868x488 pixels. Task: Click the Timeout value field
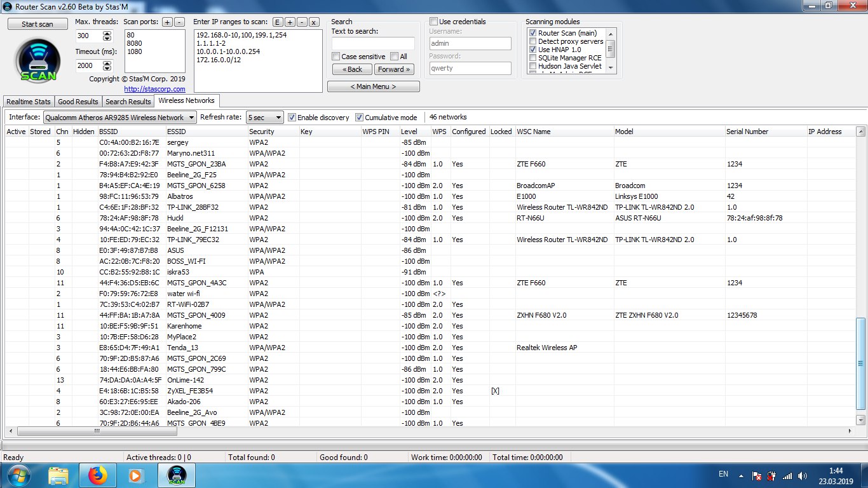point(88,65)
